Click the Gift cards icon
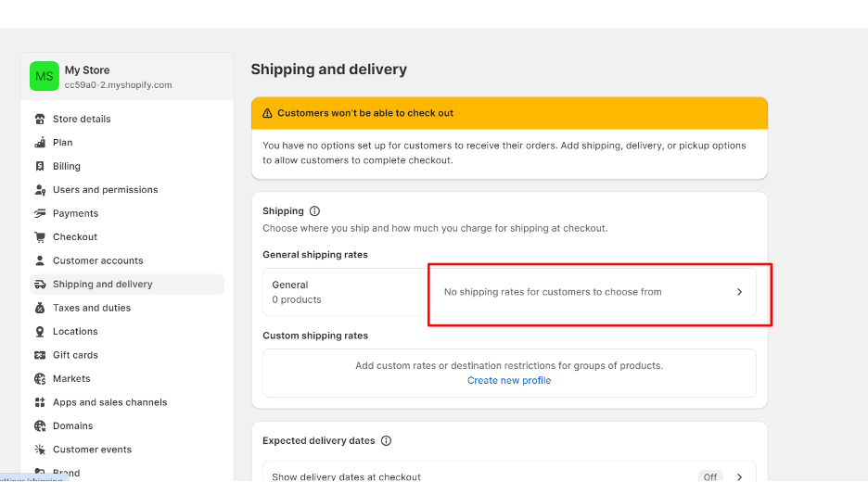 (x=40, y=355)
